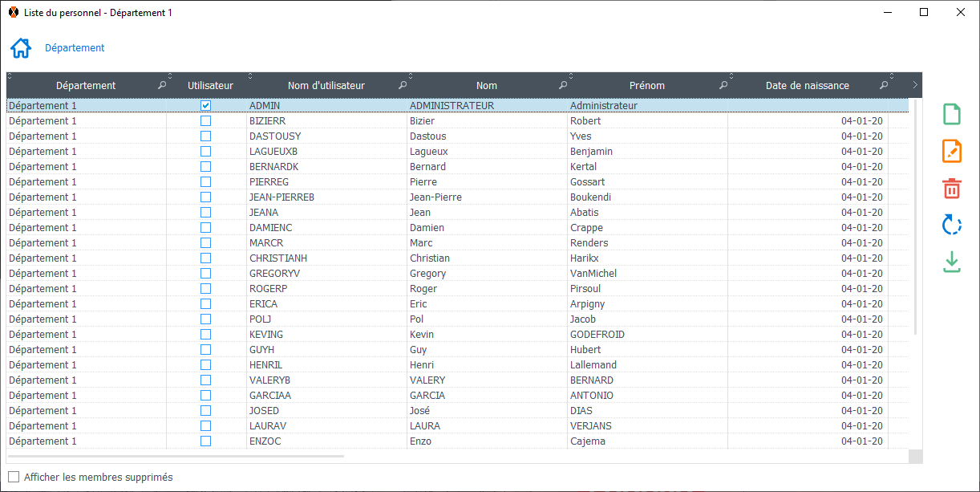Click the green new document icon
980x492 pixels.
coord(951,114)
